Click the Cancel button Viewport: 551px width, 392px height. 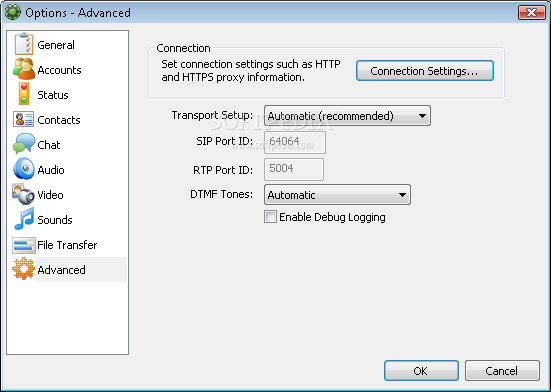click(502, 371)
